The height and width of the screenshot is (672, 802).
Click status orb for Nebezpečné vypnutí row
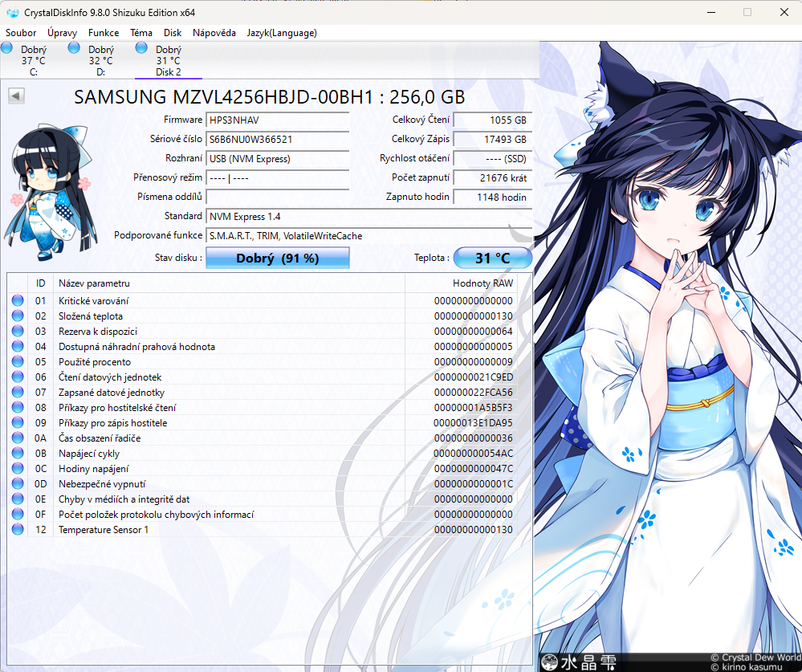(18, 483)
